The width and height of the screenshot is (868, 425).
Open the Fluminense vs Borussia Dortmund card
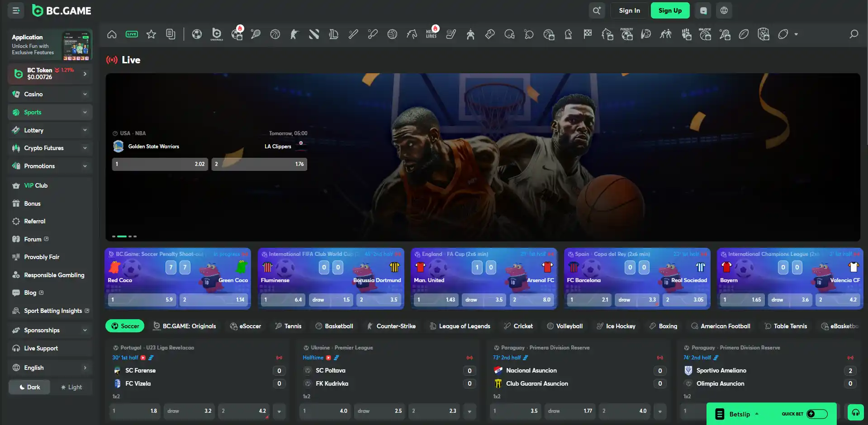pyautogui.click(x=331, y=279)
